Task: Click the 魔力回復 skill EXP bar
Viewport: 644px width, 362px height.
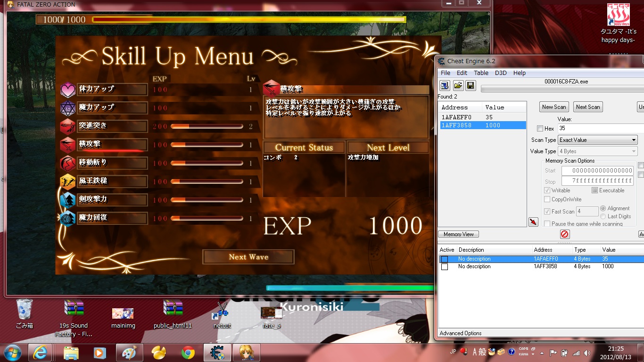Action: click(x=206, y=219)
